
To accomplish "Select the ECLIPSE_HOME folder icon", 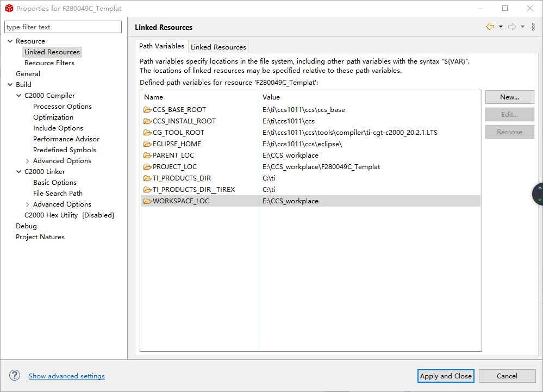I will pyautogui.click(x=147, y=144).
